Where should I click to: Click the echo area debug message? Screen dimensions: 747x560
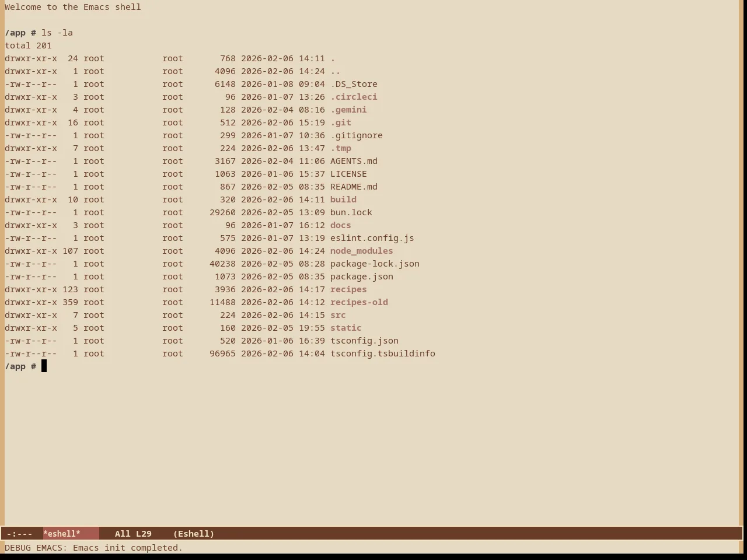(94, 548)
